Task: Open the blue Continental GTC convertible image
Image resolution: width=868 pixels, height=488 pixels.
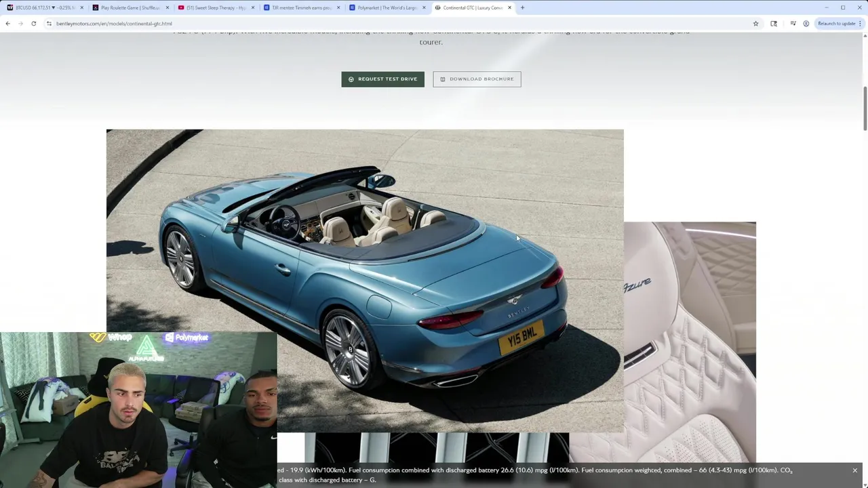Action: click(x=365, y=281)
